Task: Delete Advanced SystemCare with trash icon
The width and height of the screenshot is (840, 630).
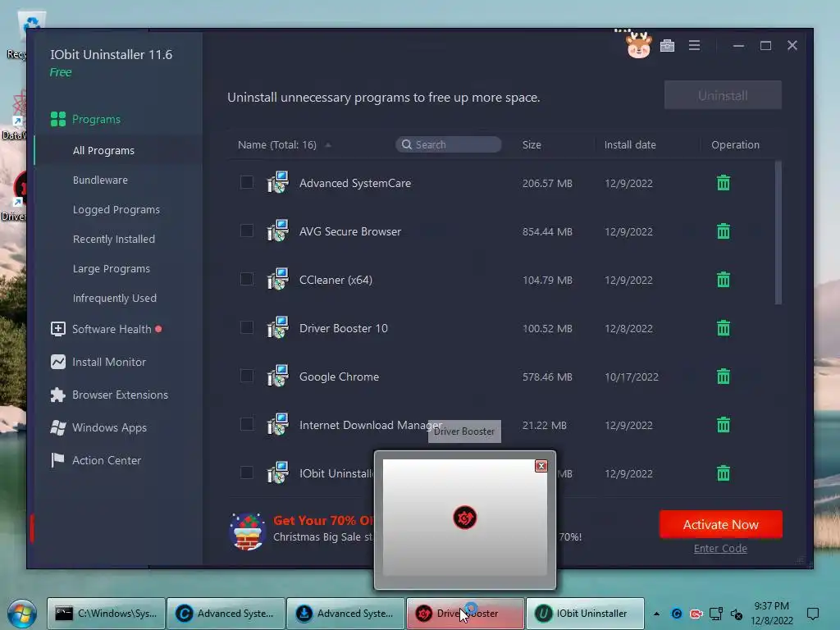Action: pyautogui.click(x=724, y=183)
